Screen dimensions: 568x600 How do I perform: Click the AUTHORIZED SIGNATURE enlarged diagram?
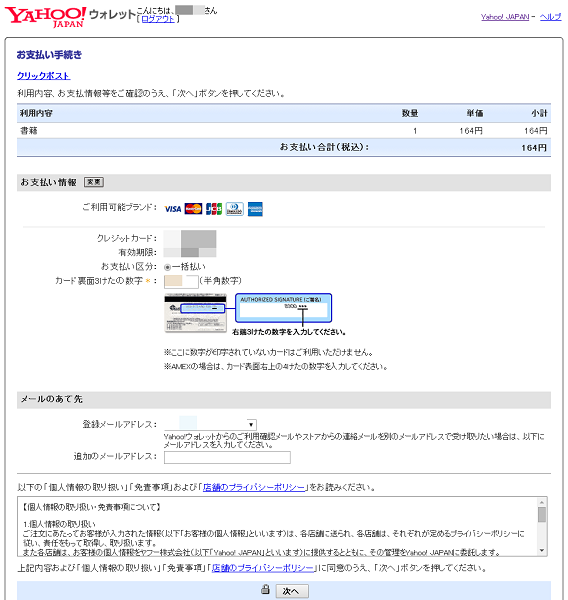283,308
